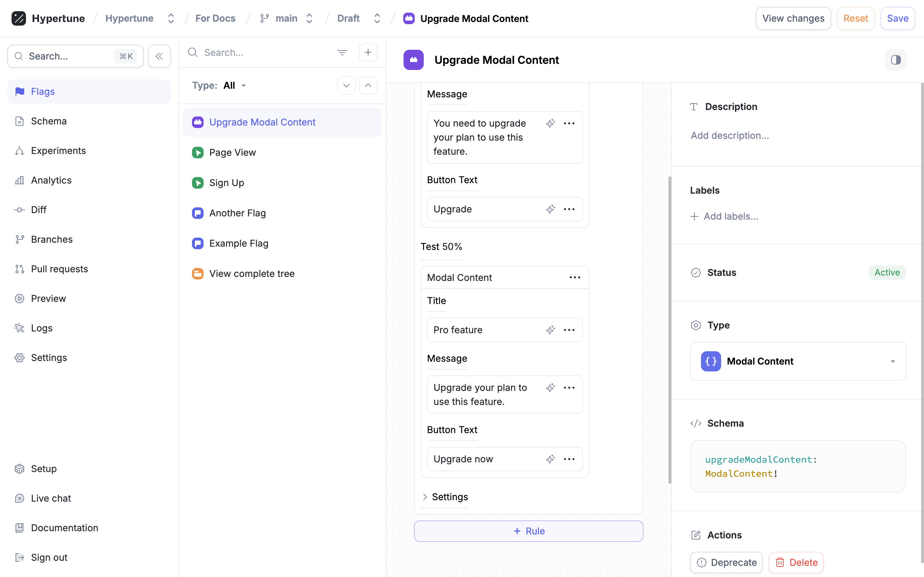Click the Hypertune logo icon

pyautogui.click(x=19, y=18)
